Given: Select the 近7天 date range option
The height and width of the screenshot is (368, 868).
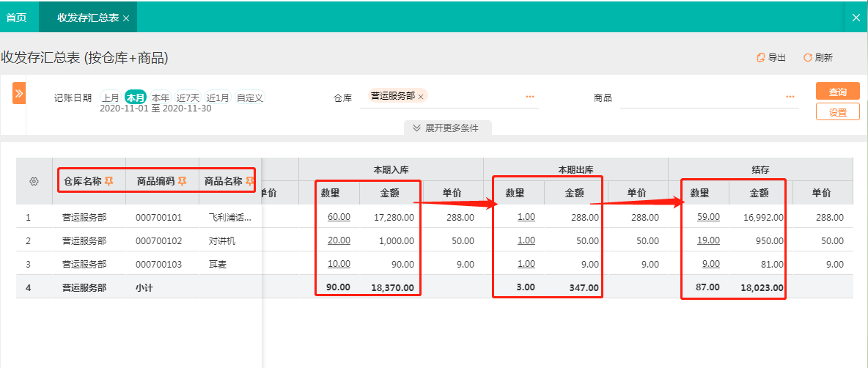Looking at the screenshot, I should [188, 97].
